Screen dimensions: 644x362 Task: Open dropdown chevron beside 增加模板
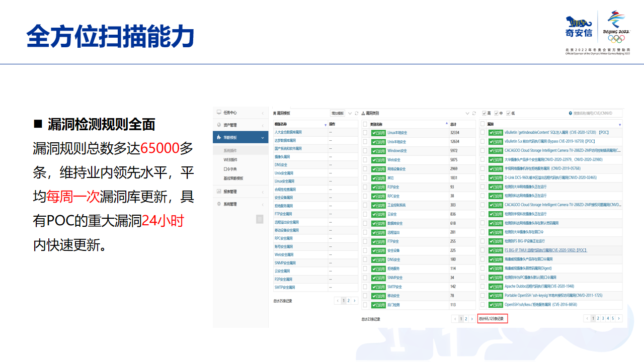point(350,114)
